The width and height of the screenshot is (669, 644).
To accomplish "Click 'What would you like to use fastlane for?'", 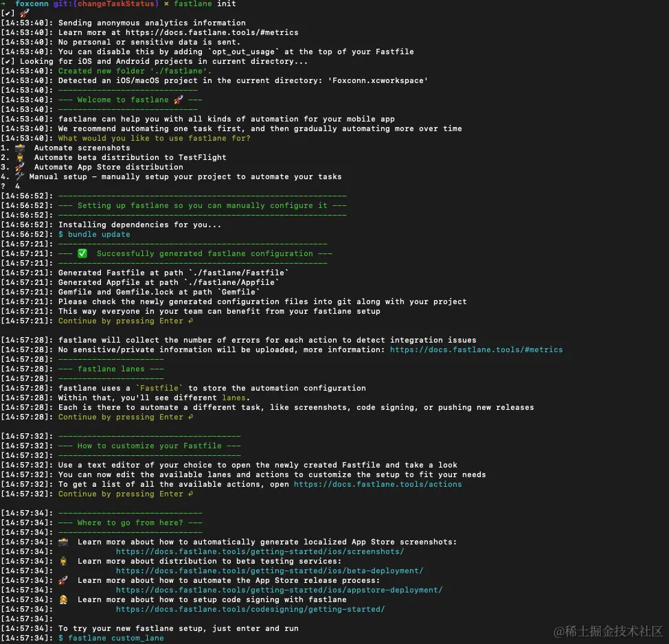I will [x=155, y=138].
